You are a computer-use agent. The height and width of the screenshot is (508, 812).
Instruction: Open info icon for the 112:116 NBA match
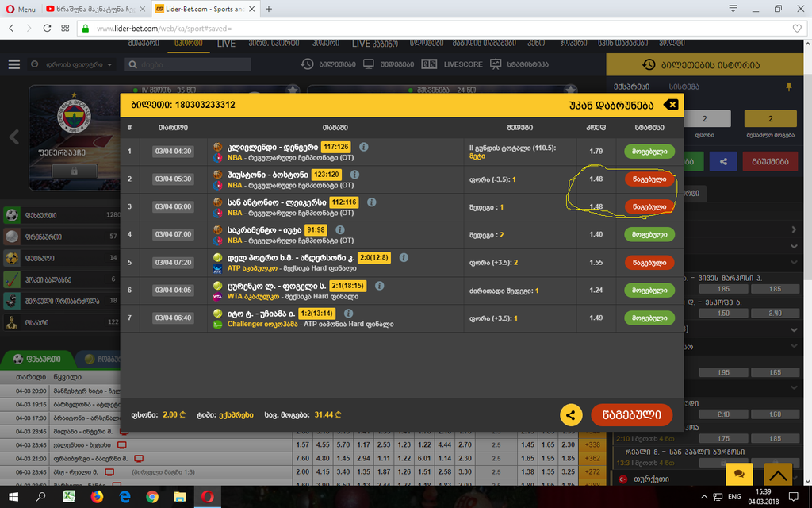(x=371, y=202)
